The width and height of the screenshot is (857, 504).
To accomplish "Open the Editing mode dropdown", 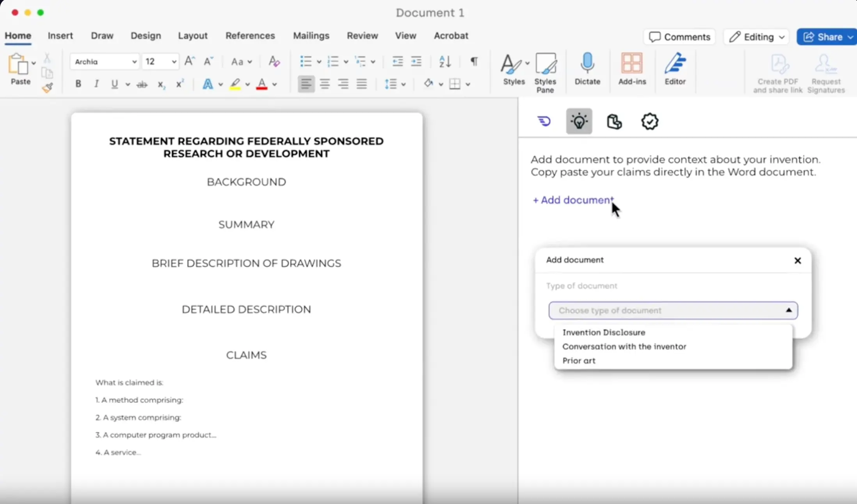I will click(x=757, y=37).
